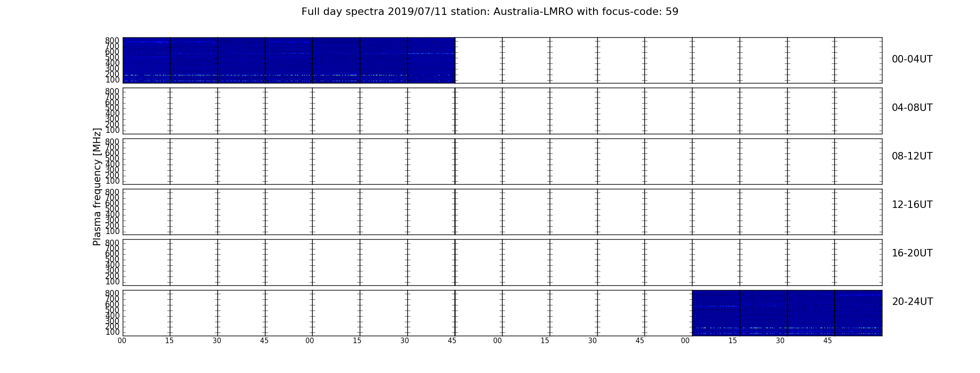The image size is (980, 373).
Task: Click the 'Plasma frequency [MHz]' axis label
Action: tap(97, 186)
